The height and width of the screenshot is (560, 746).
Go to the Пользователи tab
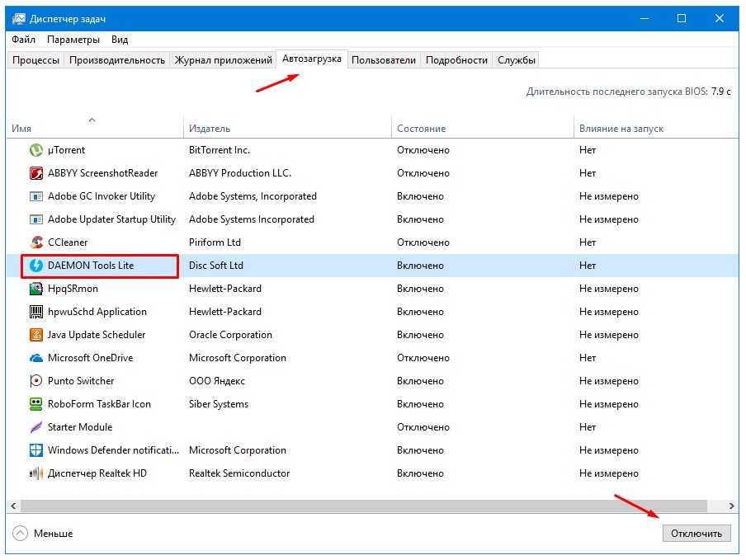coord(384,60)
